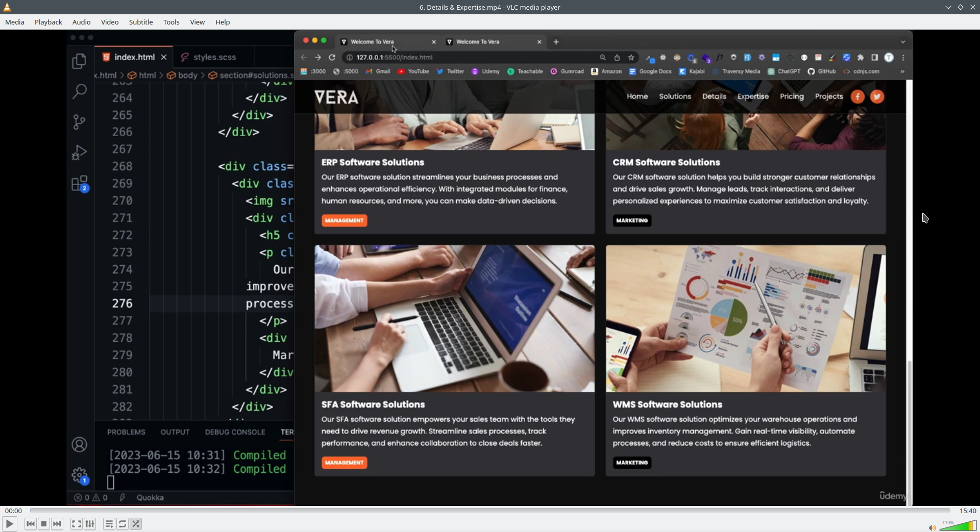Open the browser profile avatar
This screenshot has height=532, width=980.
889,58
